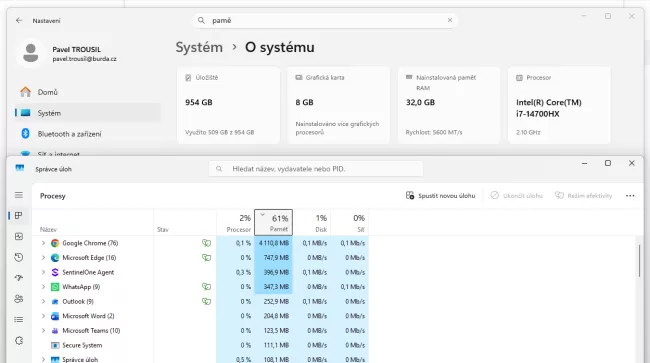Select Outlook process icon
Image resolution: width=650 pixels, height=363 pixels.
click(55, 301)
